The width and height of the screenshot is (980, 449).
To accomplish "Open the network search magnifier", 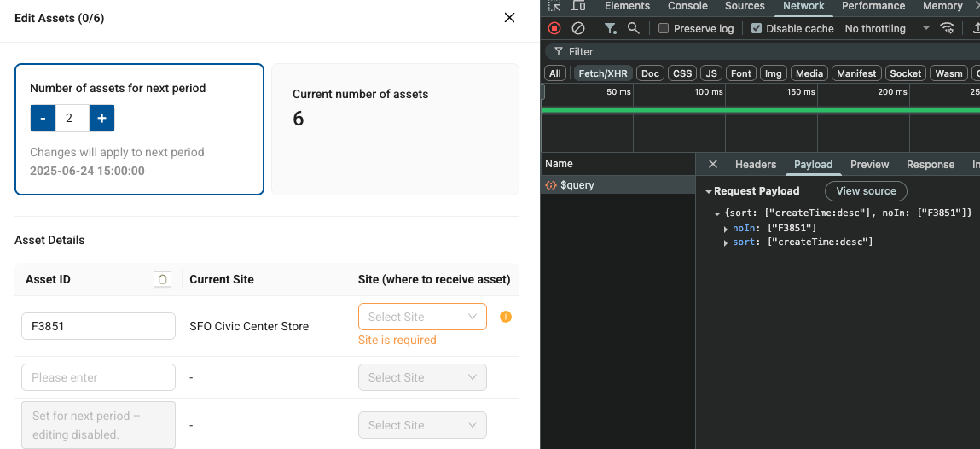I will click(x=633, y=28).
